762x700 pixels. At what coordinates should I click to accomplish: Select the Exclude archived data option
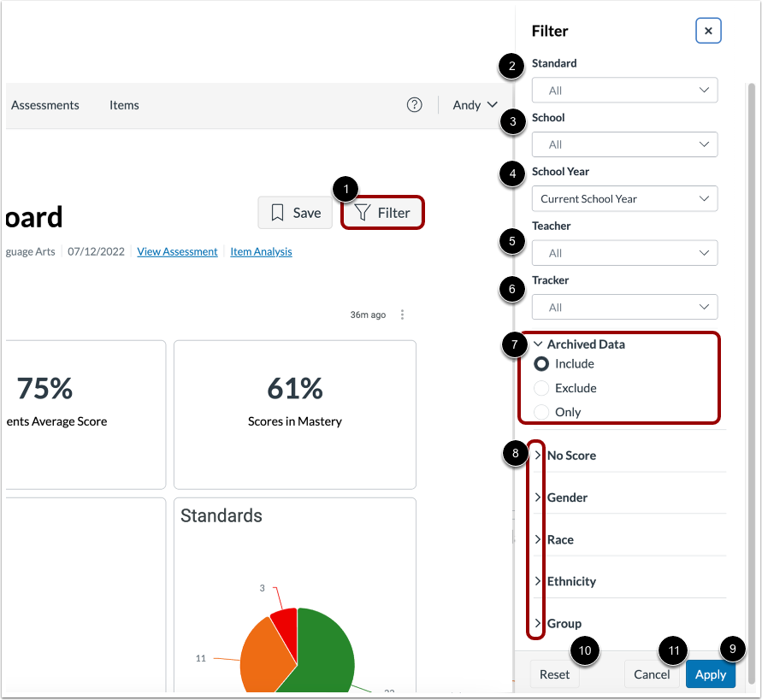click(x=540, y=387)
